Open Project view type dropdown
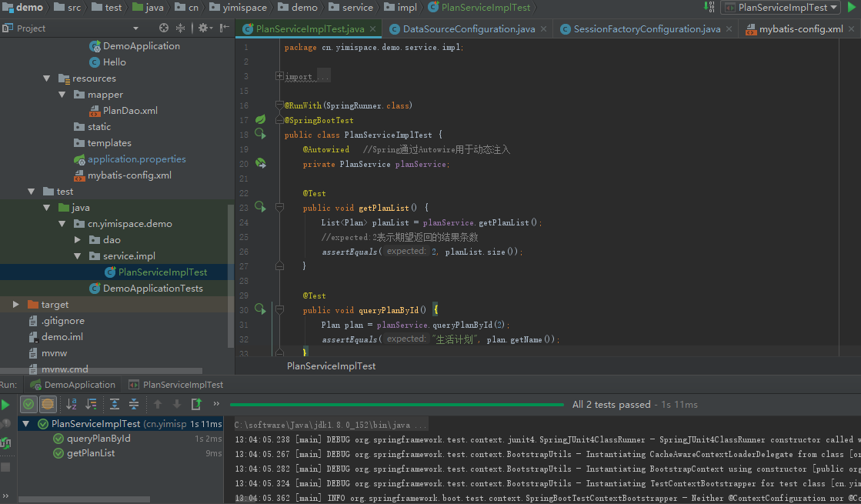This screenshot has width=861, height=504. pos(135,28)
